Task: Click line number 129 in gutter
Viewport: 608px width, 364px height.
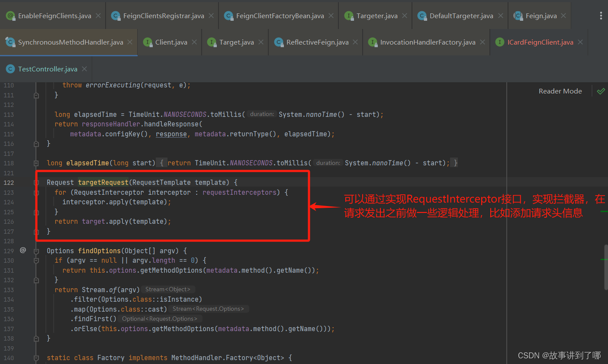Action: (x=9, y=251)
